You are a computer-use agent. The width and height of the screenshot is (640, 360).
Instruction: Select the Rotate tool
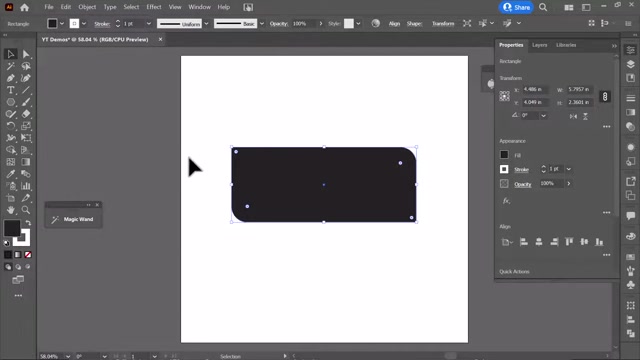tap(11, 126)
